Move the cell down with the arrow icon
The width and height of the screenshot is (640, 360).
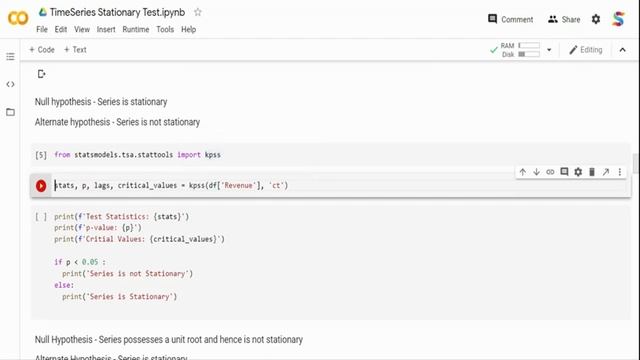(x=536, y=172)
